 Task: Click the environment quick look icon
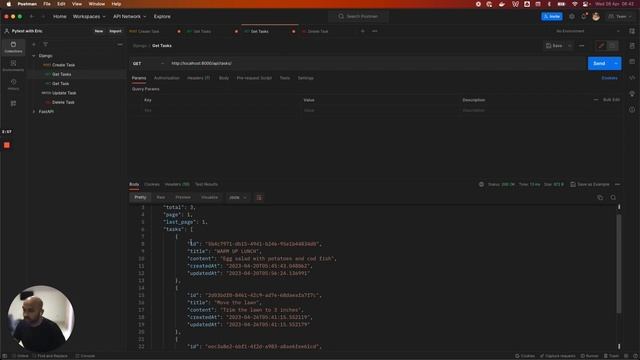tap(632, 31)
